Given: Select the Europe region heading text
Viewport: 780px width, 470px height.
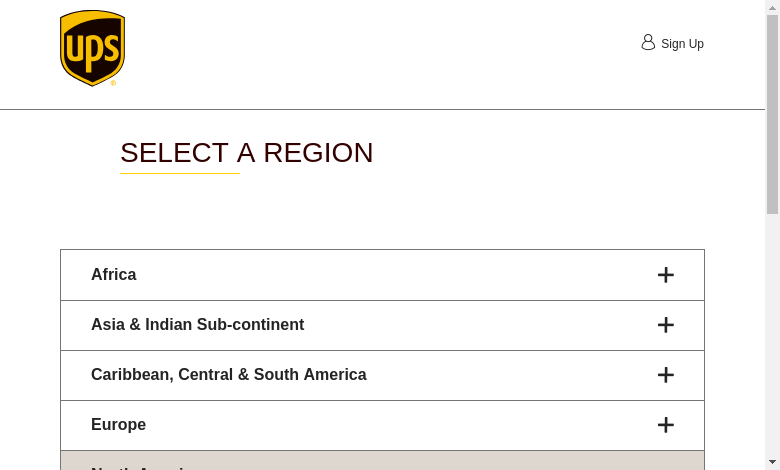Looking at the screenshot, I should 118,425.
